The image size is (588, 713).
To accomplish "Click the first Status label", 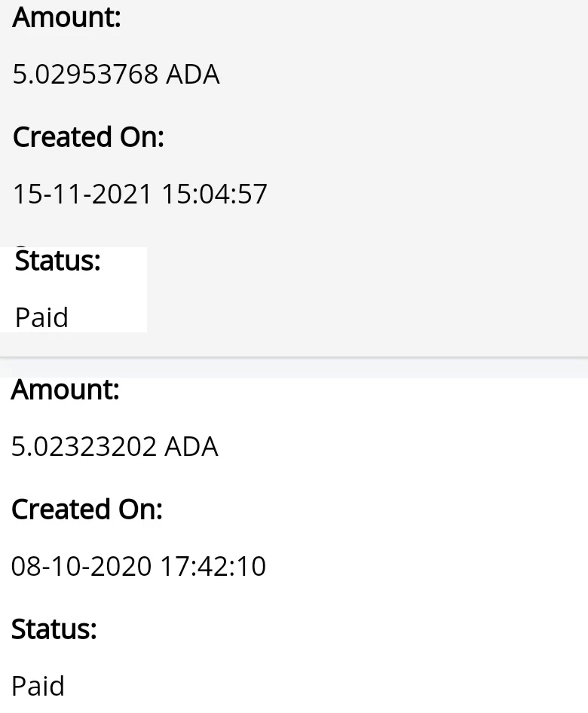I will coord(58,261).
